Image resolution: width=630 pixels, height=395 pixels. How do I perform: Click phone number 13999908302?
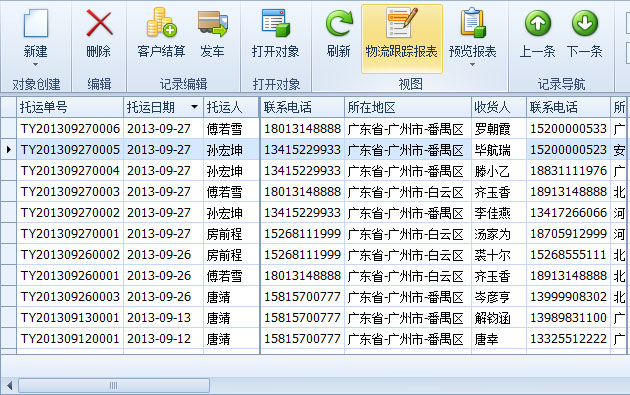(x=568, y=297)
